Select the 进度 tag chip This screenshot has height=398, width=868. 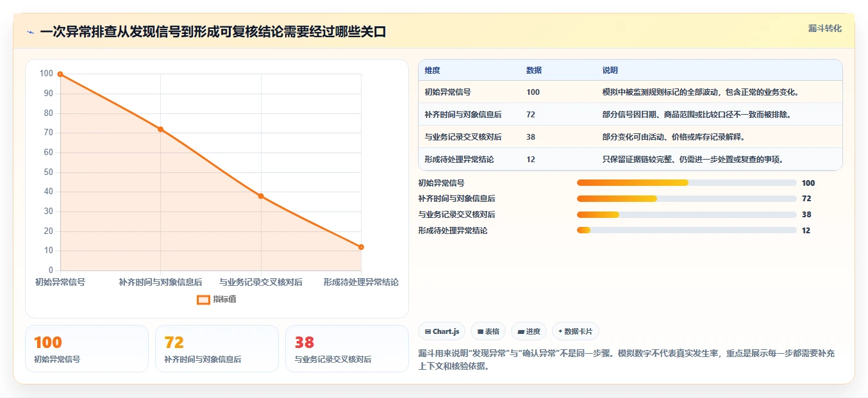(x=529, y=331)
